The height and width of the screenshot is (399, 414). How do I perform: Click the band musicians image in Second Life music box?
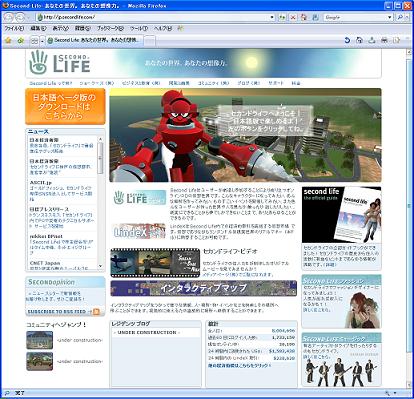[x=340, y=371]
